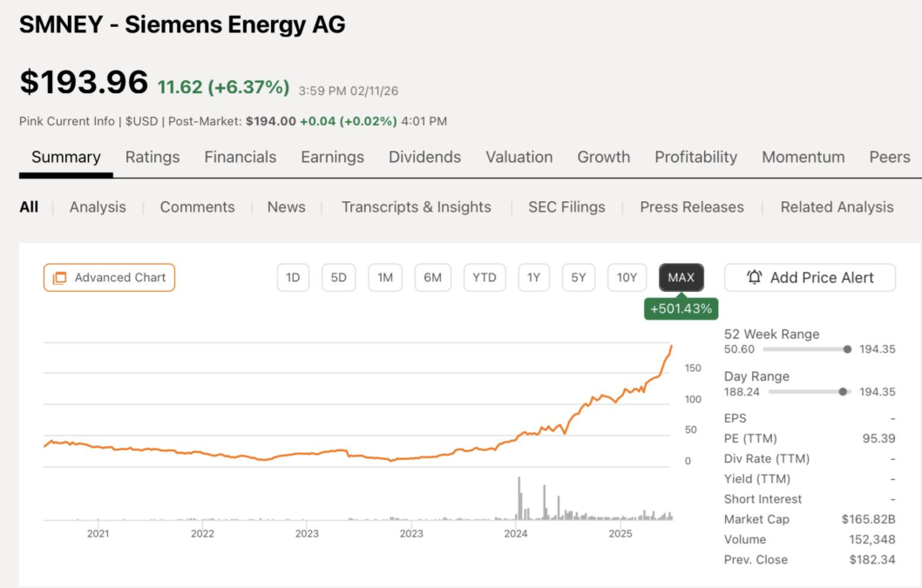Click the EPS label

(735, 418)
